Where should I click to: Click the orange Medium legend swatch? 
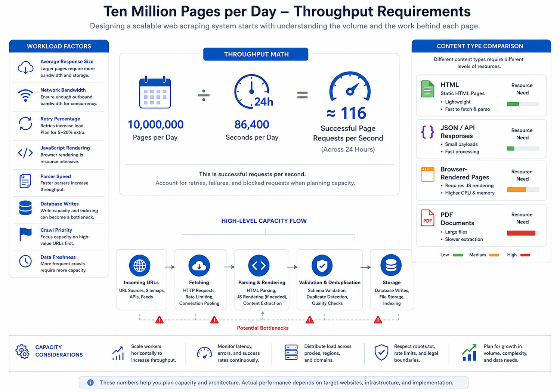click(x=494, y=255)
